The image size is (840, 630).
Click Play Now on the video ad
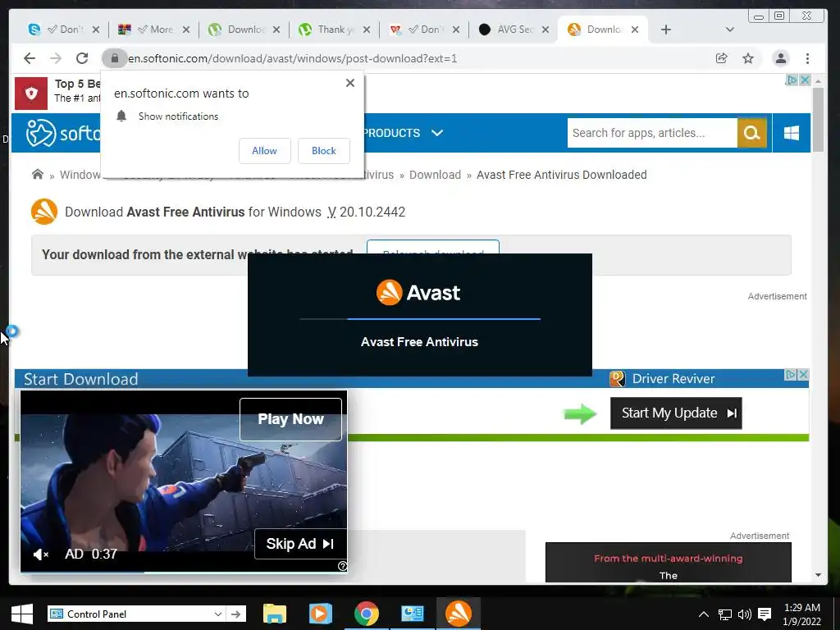(290, 419)
